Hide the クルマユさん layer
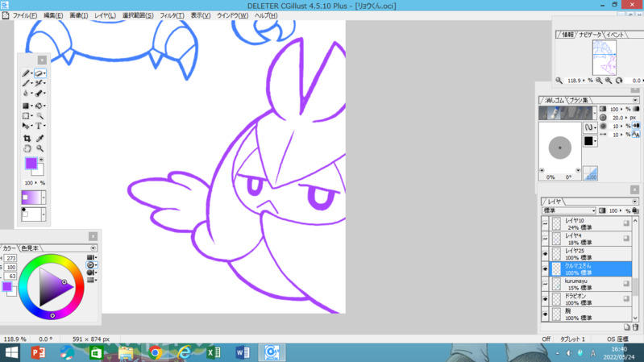This screenshot has width=644, height=362. (x=545, y=269)
